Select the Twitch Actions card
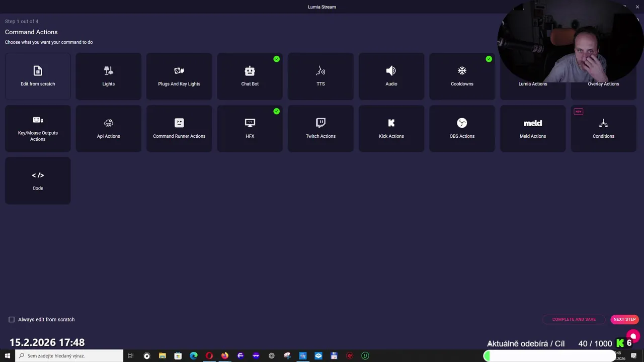 click(320, 129)
